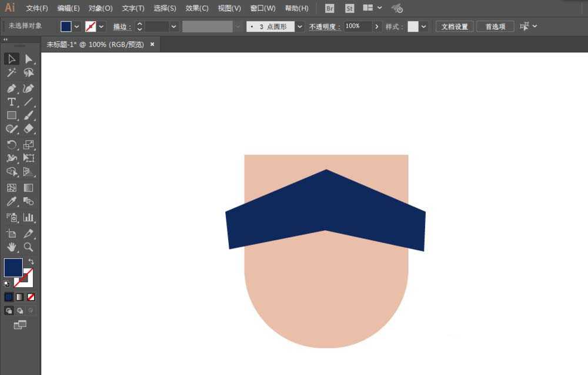This screenshot has height=375, width=588.
Task: Switch paint mode to Gradient
Action: coord(20,297)
